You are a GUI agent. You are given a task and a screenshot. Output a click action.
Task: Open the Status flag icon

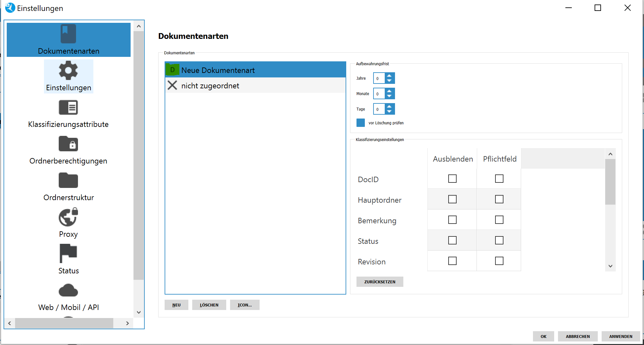68,253
